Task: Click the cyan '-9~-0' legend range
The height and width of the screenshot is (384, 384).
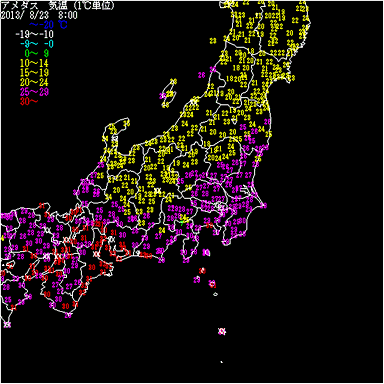Action: pos(37,44)
